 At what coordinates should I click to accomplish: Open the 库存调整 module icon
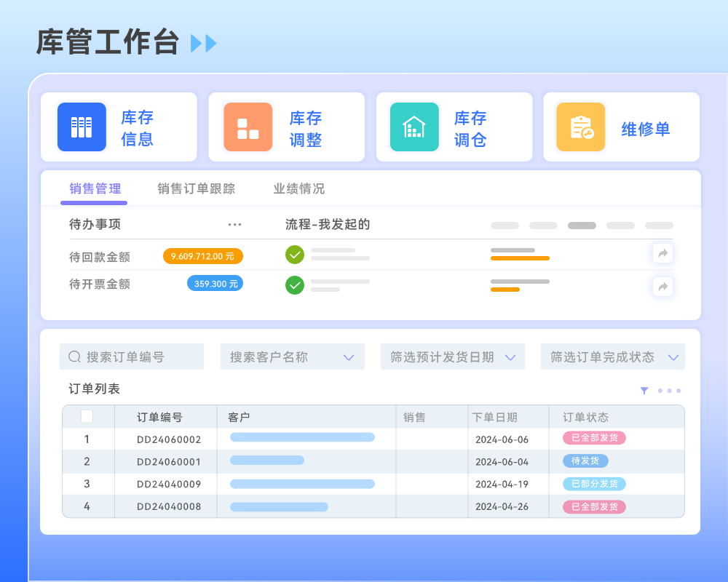[248, 127]
